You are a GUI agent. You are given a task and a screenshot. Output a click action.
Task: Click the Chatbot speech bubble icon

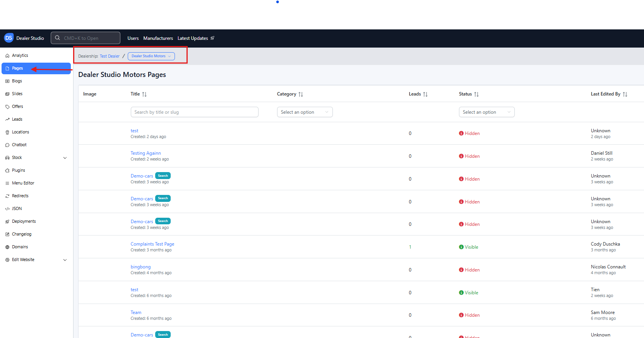pyautogui.click(x=7, y=145)
